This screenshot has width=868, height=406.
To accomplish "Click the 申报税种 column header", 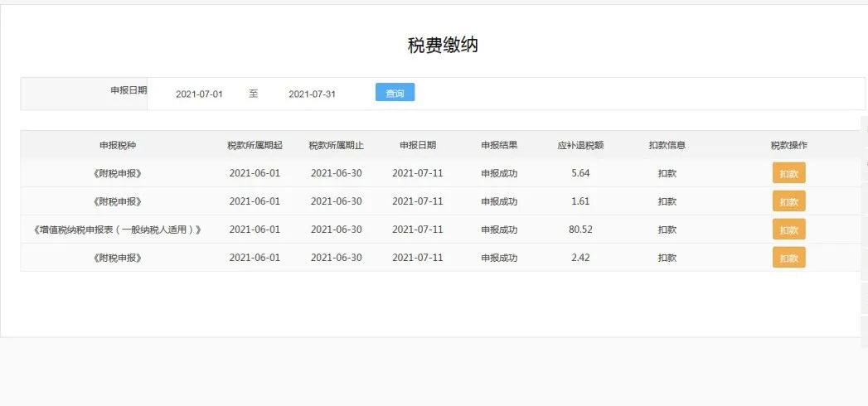I will click(x=118, y=146).
